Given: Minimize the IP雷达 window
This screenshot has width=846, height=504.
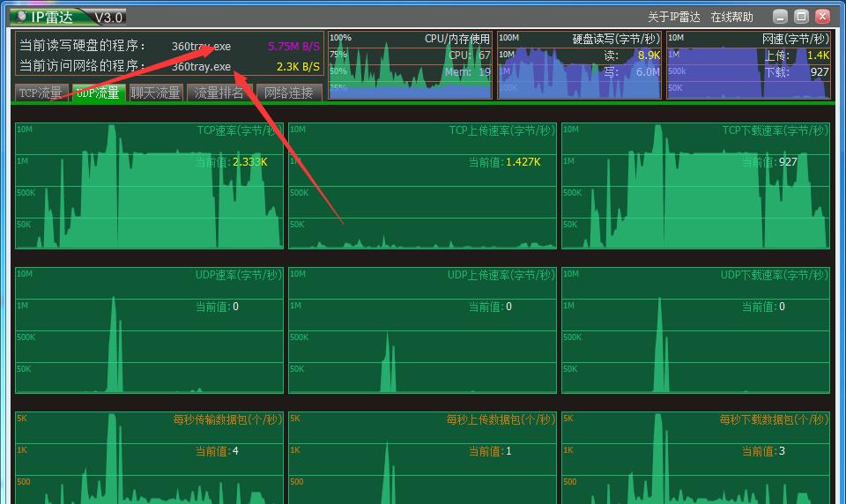Looking at the screenshot, I should (x=780, y=16).
